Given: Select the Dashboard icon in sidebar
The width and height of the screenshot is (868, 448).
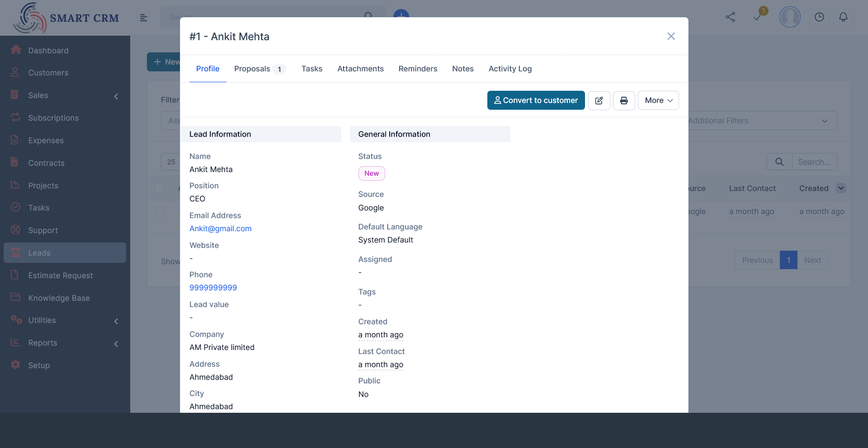Looking at the screenshot, I should [x=16, y=49].
